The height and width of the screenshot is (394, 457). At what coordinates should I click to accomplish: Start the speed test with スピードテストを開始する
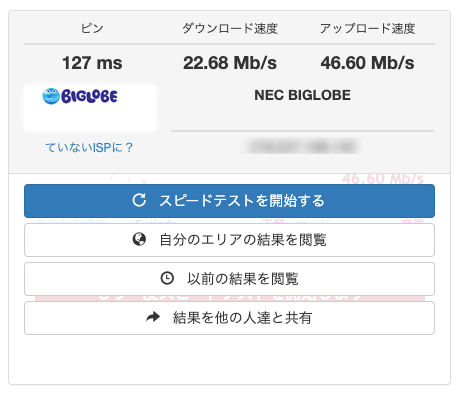click(229, 201)
